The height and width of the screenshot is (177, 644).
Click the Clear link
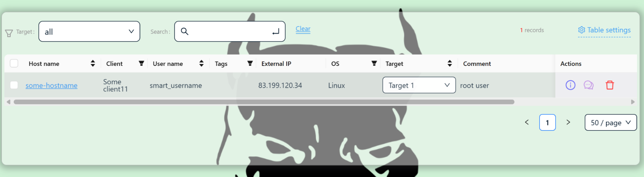pyautogui.click(x=303, y=29)
